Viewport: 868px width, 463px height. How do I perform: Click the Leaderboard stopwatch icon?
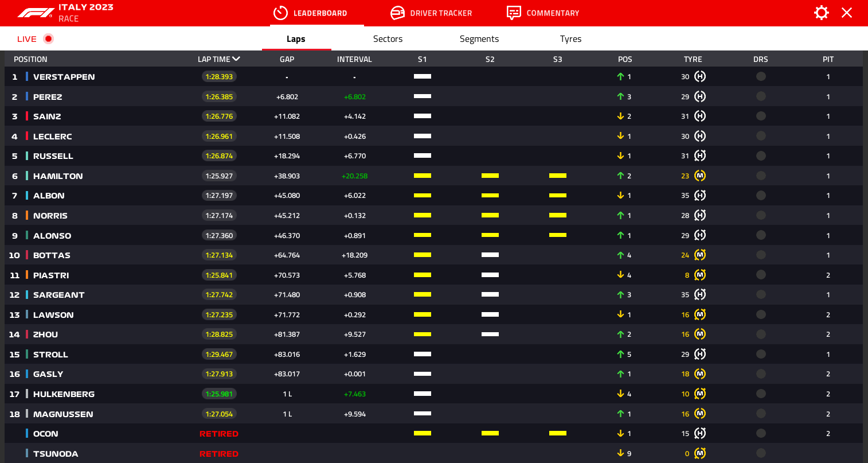coord(280,13)
